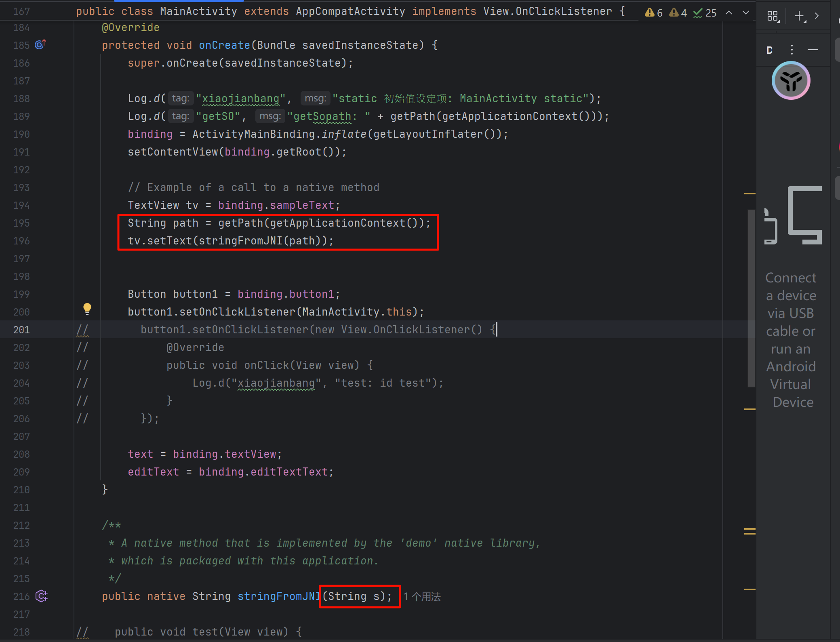The width and height of the screenshot is (840, 642).
Task: Expand hidden tabs with right chevron
Action: (817, 16)
